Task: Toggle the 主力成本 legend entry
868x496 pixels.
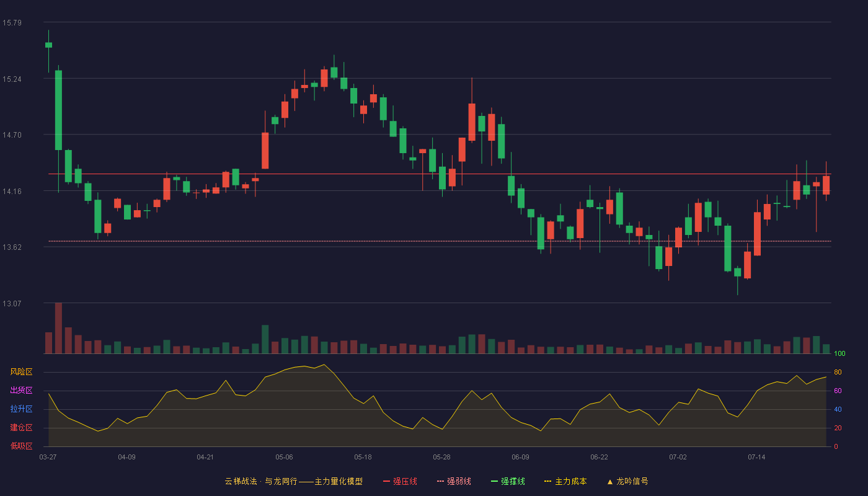Action: click(x=565, y=481)
